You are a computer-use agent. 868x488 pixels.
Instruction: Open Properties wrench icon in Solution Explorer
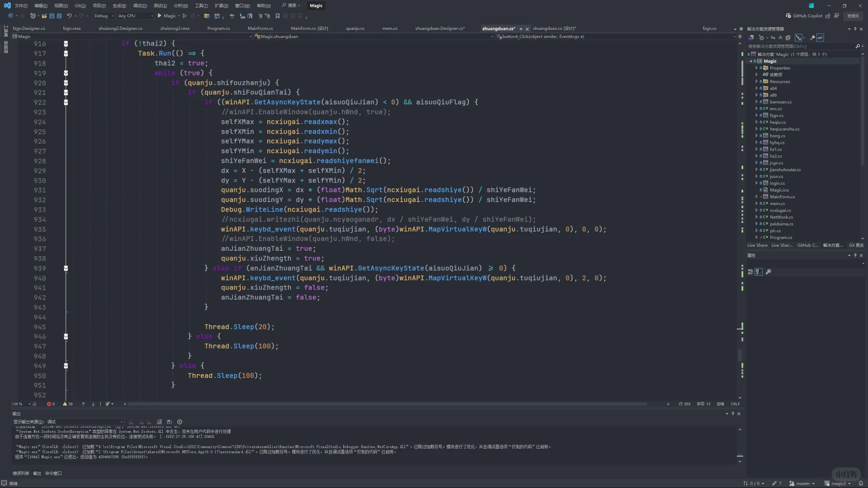(812, 38)
